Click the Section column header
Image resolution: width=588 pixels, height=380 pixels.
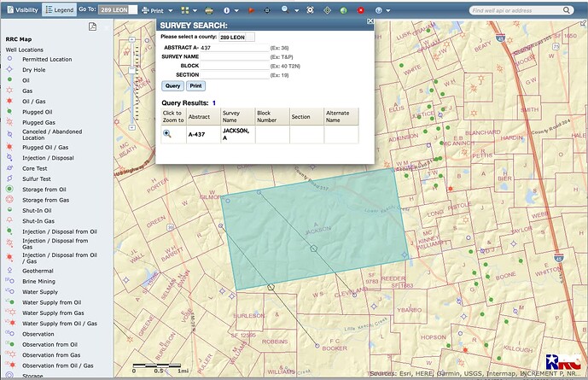306,117
